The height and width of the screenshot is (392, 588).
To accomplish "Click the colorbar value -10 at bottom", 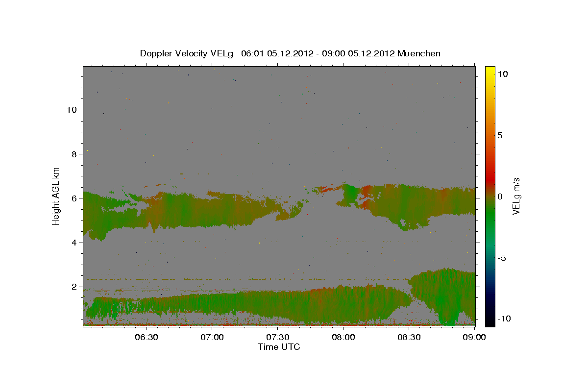I will (504, 319).
